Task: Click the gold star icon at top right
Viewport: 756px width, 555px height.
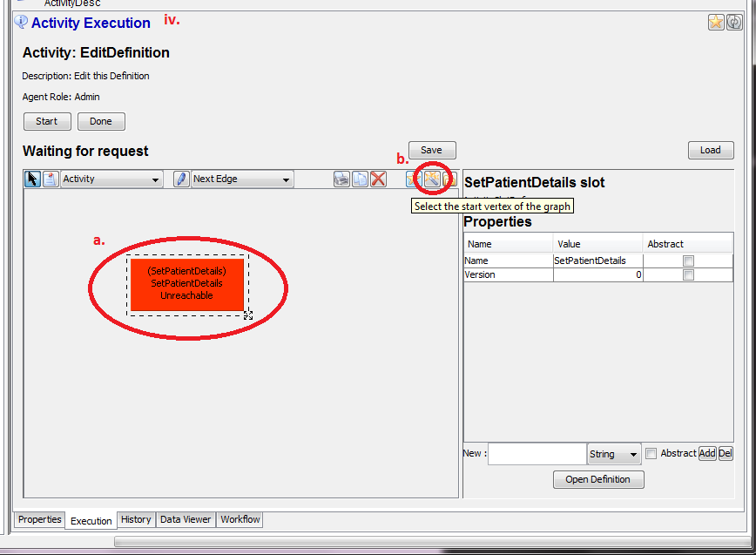Action: pyautogui.click(x=716, y=22)
